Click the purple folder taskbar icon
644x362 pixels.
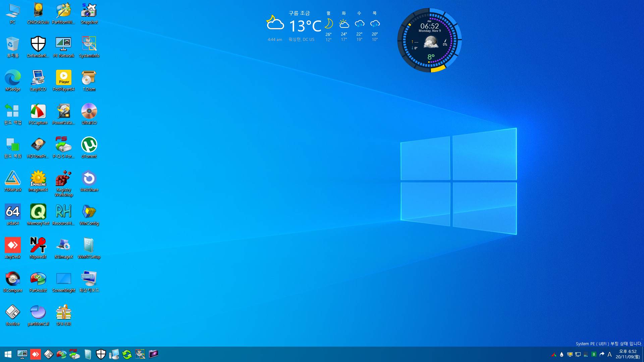coord(153,354)
